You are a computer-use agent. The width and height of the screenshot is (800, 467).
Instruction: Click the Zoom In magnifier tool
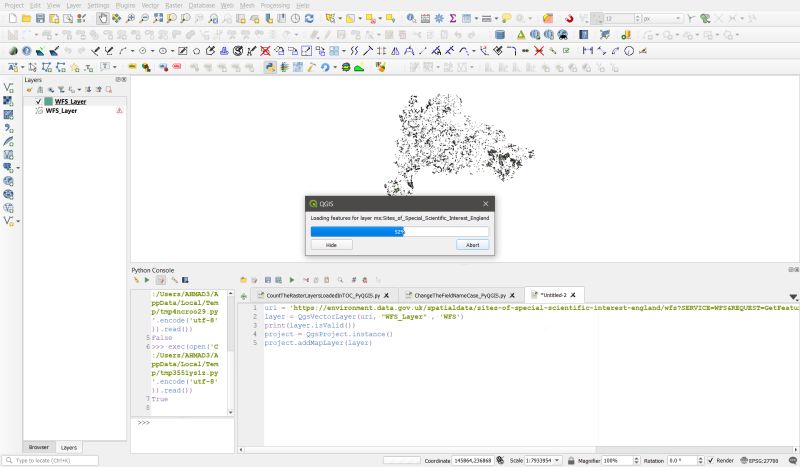coord(131,18)
